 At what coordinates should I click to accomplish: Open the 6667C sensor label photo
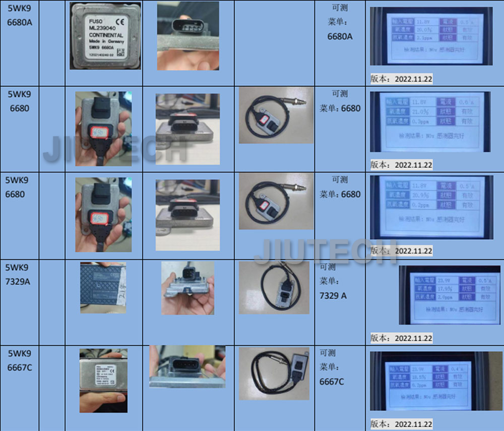click(x=103, y=380)
